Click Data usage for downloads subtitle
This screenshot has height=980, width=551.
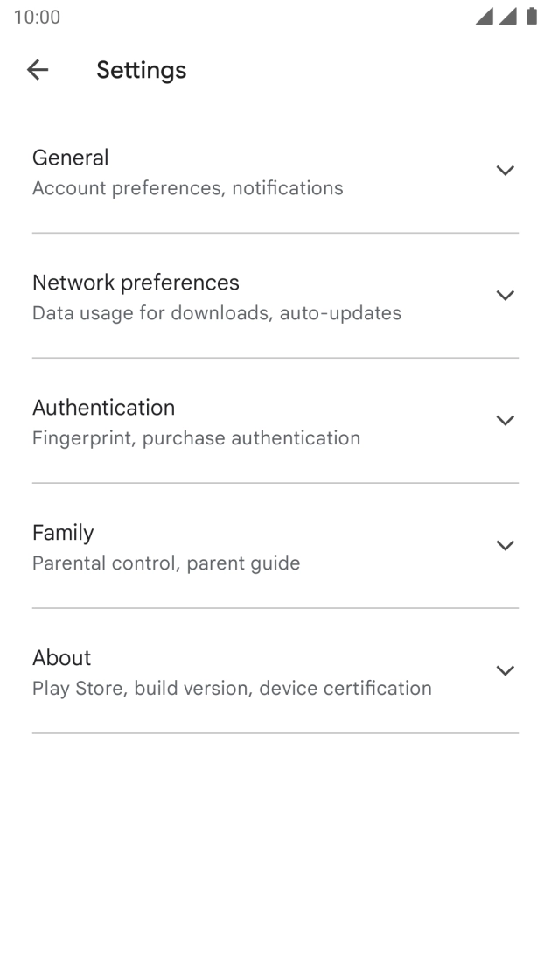[x=216, y=312]
